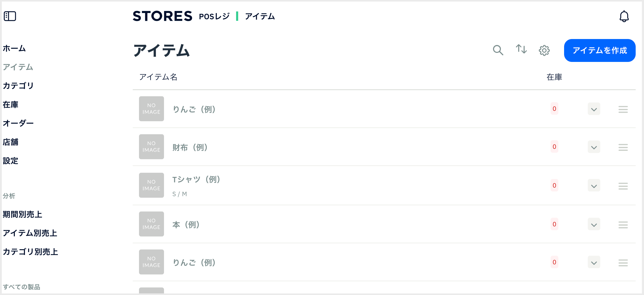
Task: Open the Tシャツ（例） item name
Action: pyautogui.click(x=196, y=179)
